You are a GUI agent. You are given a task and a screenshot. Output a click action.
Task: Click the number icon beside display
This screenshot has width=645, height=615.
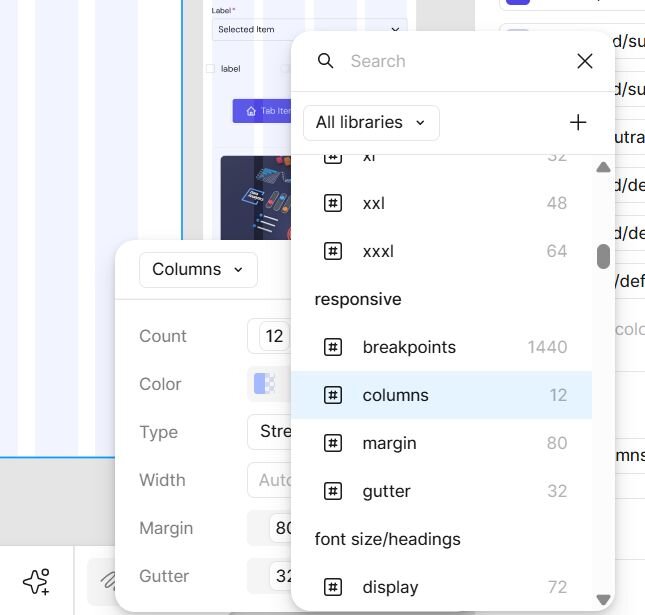(333, 587)
